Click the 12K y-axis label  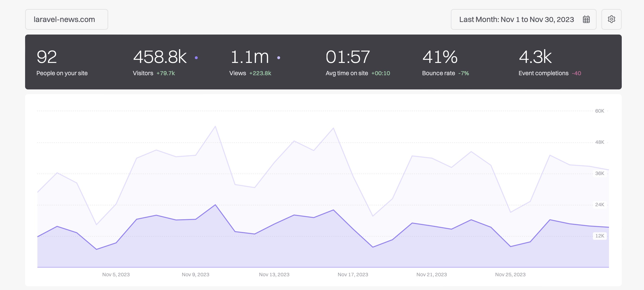(599, 236)
